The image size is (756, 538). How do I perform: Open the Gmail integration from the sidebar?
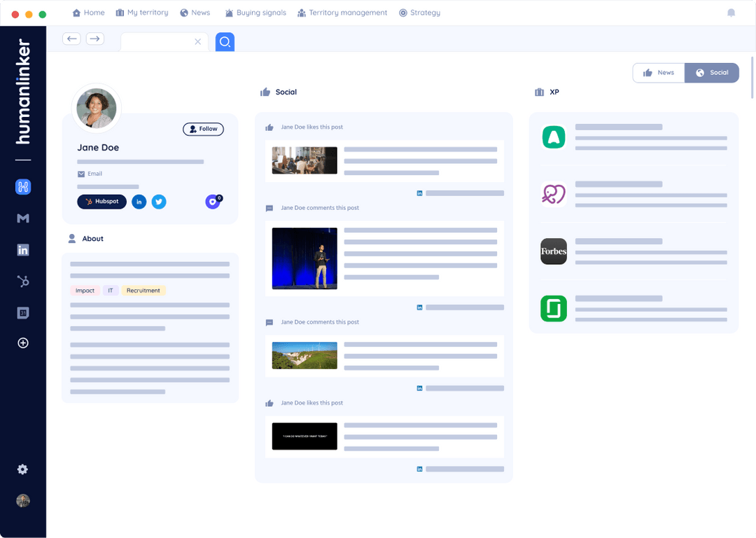22,218
